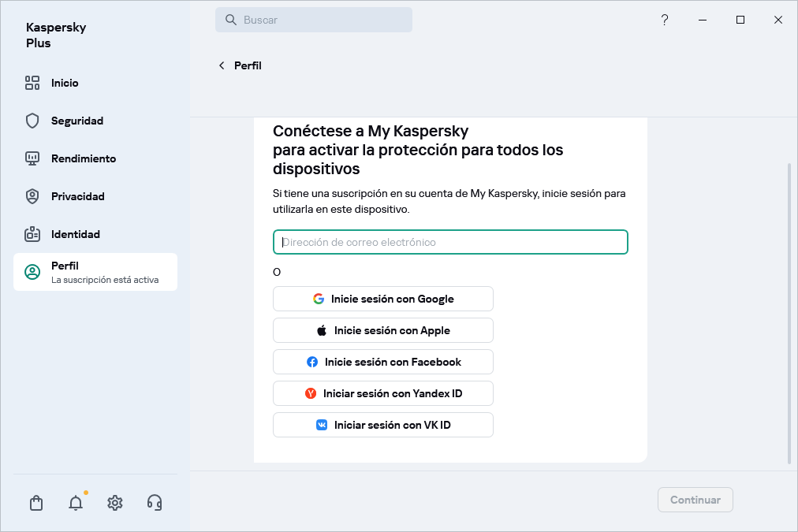Sign in with Apple
The image size is (798, 532).
coord(382,330)
